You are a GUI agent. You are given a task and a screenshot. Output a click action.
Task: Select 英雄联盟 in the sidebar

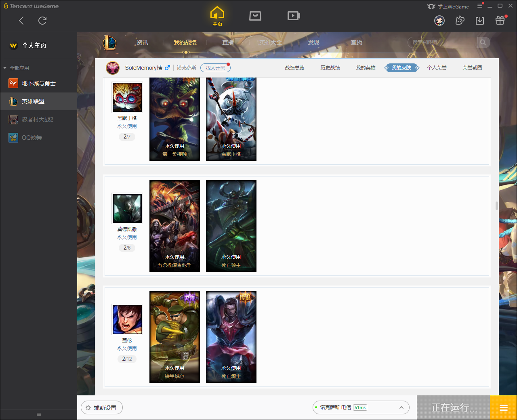tap(39, 101)
